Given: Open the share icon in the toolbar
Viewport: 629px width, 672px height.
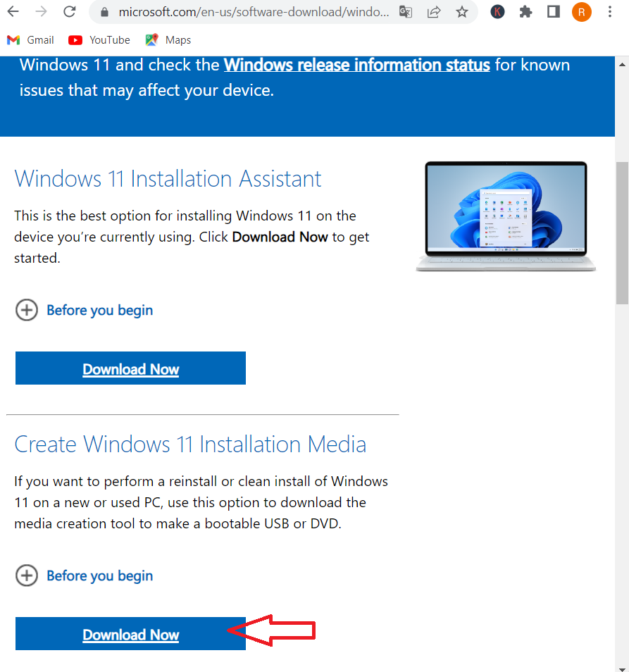Looking at the screenshot, I should click(433, 12).
